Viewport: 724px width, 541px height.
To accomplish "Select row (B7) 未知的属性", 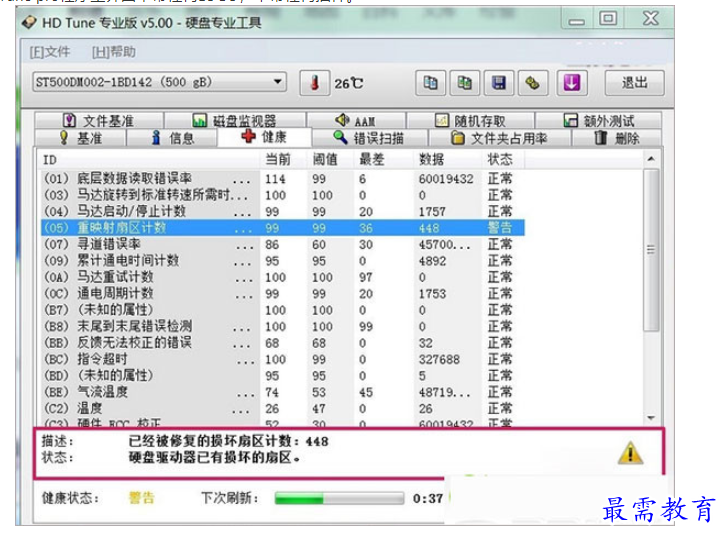I will pos(283,310).
